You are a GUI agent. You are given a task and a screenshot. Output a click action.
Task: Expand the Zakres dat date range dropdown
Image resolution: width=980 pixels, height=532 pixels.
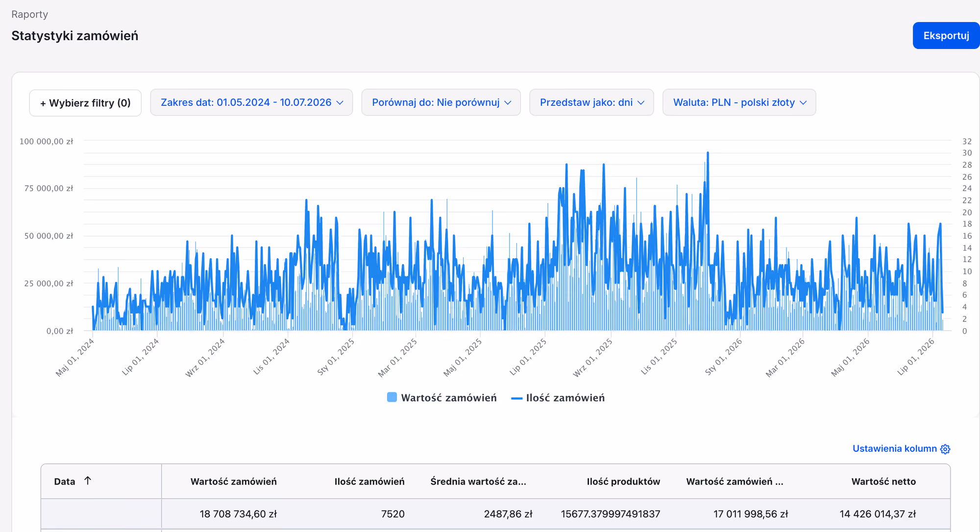pyautogui.click(x=251, y=102)
